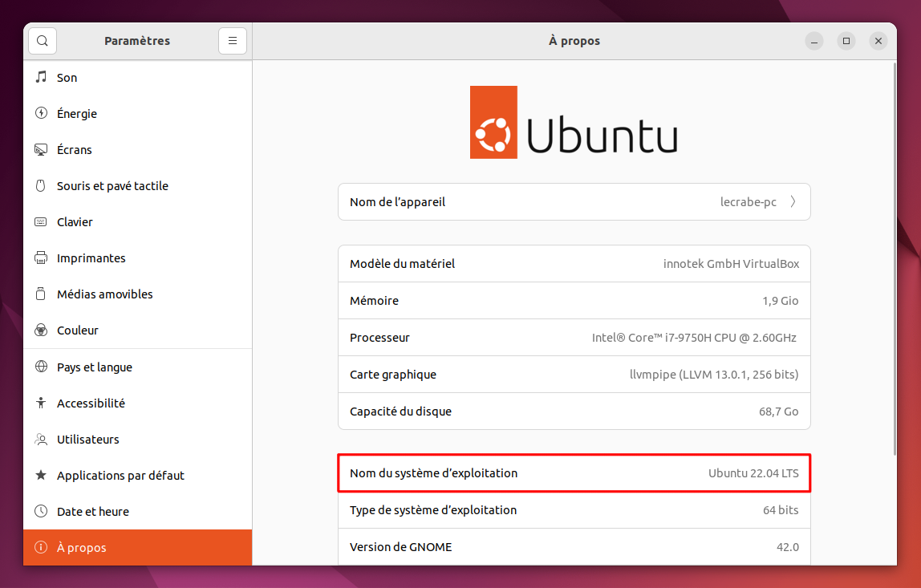Click the star icon for Applications par défaut
Screen dimensions: 921x588
coord(41,475)
